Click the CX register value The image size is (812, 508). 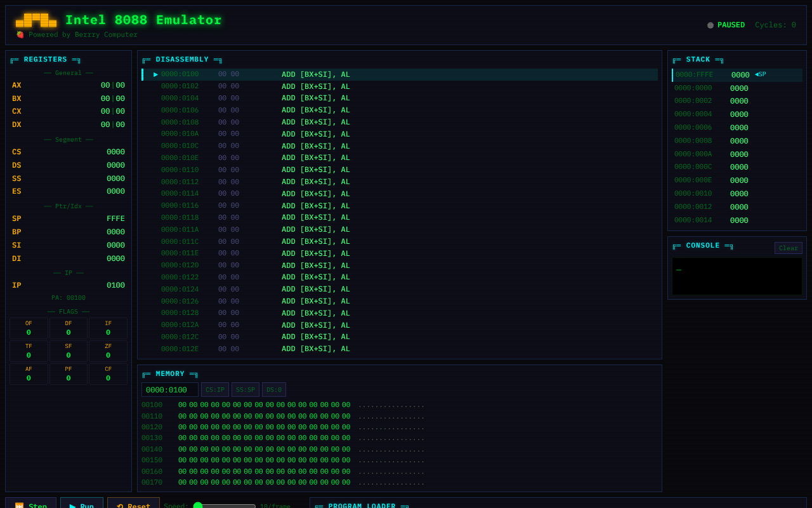click(x=113, y=111)
